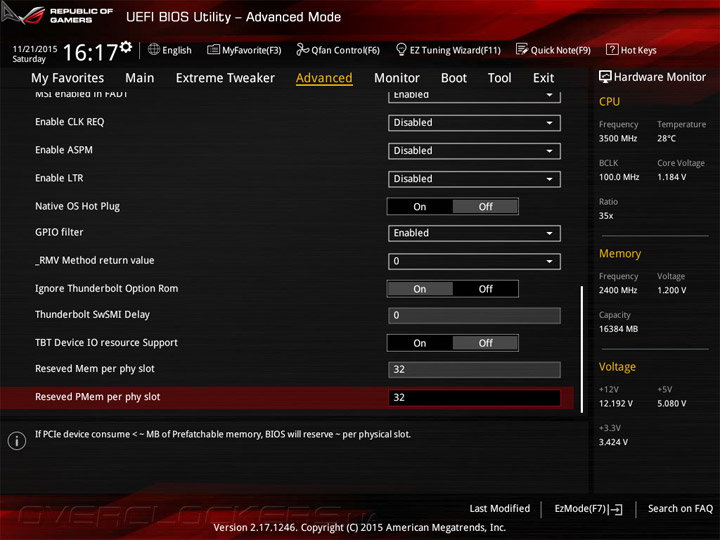Set TBT Device IO resource Support Off

point(485,343)
